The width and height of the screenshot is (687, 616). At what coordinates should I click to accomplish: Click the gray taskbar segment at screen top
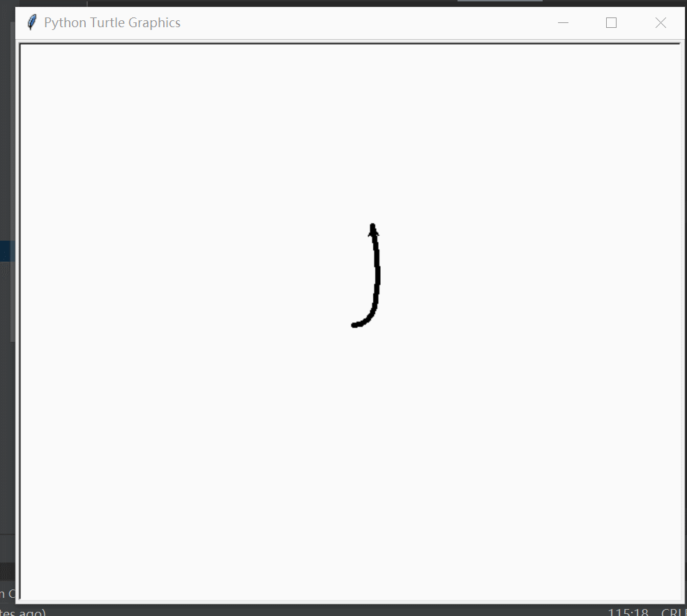click(499, 2)
